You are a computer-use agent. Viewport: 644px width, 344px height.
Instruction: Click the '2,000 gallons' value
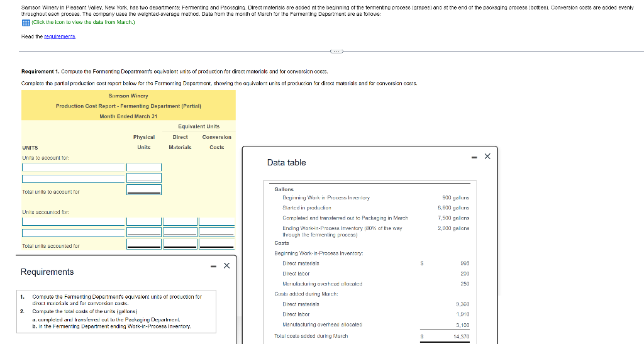(453, 229)
